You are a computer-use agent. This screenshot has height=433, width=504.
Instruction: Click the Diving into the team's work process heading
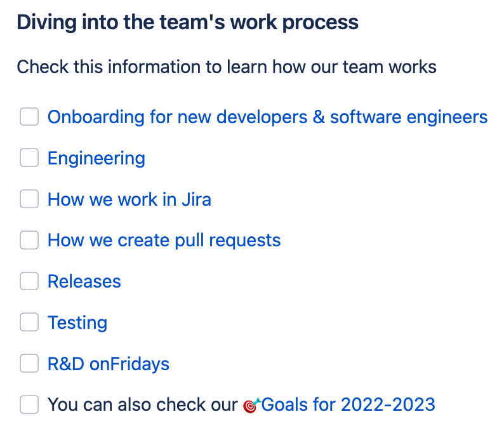pyautogui.click(x=187, y=22)
